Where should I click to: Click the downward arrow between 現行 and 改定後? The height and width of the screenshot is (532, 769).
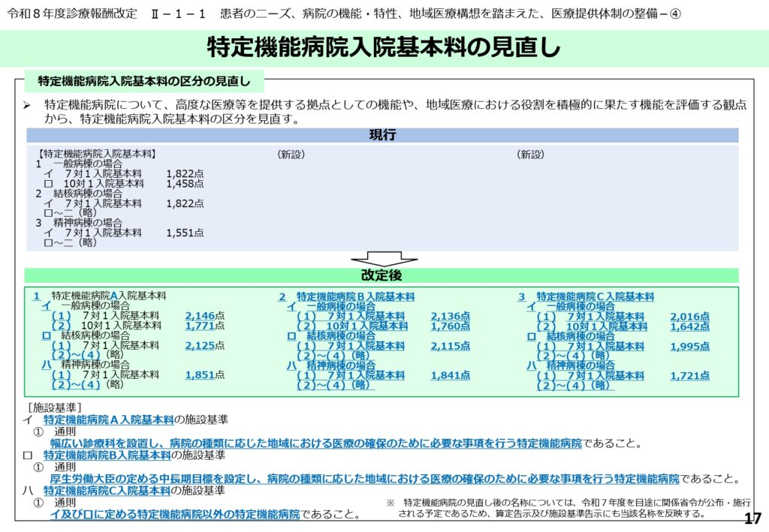(384, 259)
